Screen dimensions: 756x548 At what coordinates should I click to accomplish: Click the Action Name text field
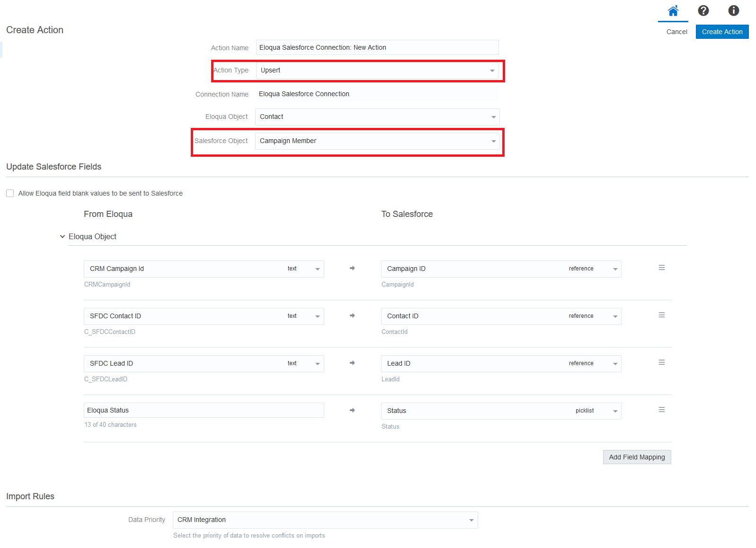[377, 47]
